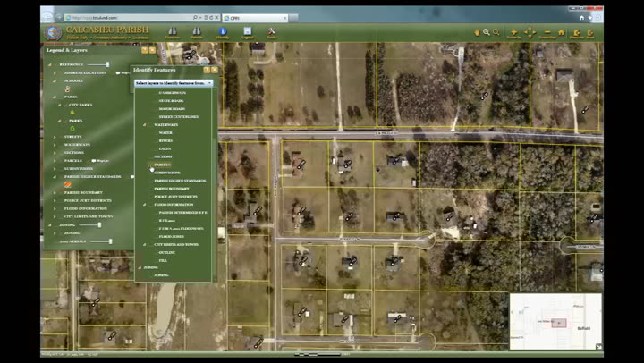Collapse Flood Information group in identify list
This screenshot has width=644, height=363.
click(145, 205)
